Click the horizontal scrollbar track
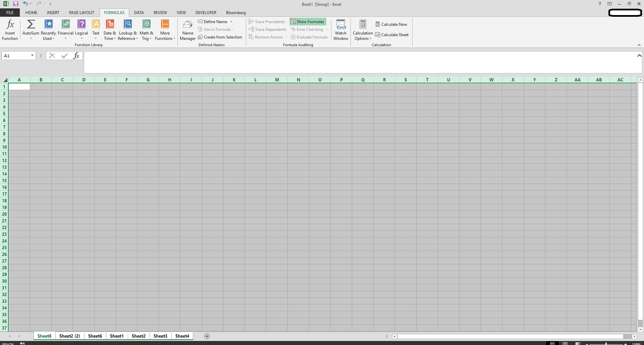This screenshot has height=345, width=644. (x=510, y=336)
